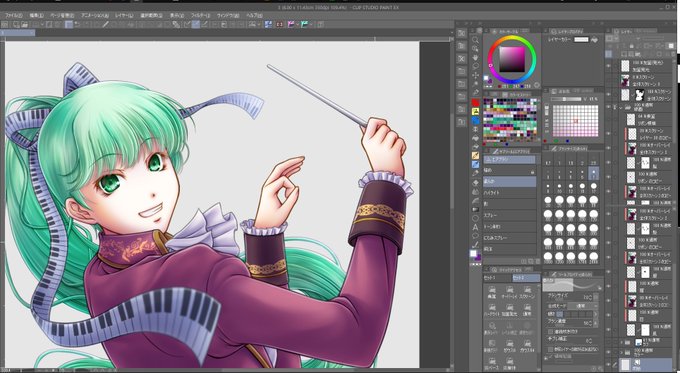Image resolution: width=680 pixels, height=373 pixels.
Task: Select the highlighted brush size preset cell
Action: click(x=593, y=173)
